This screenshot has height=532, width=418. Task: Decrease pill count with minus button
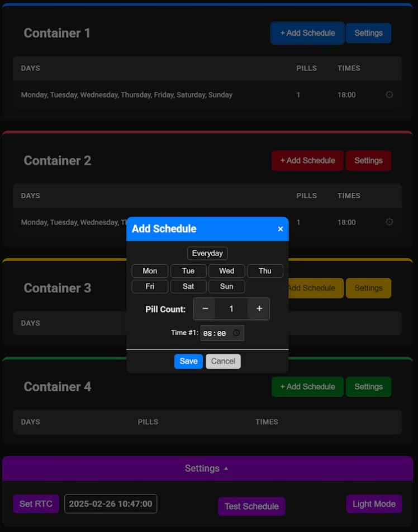click(x=205, y=309)
